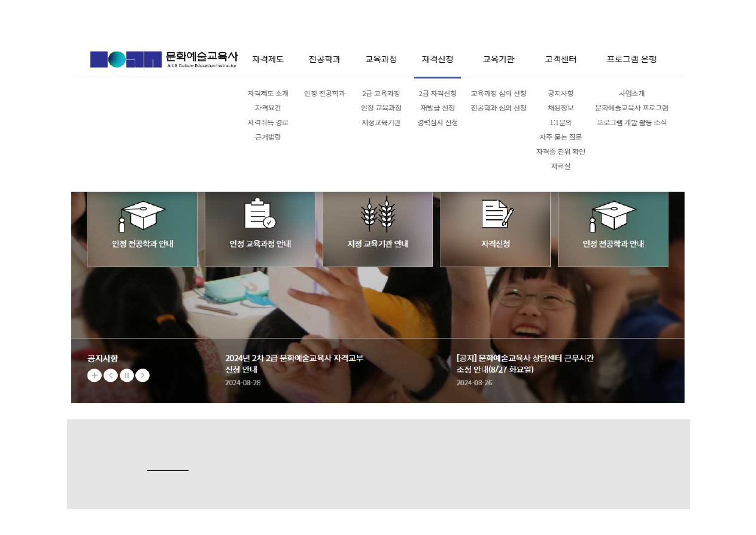Open the 고객센터 dropdown menu
Screen dimensions: 756x535
coord(560,59)
